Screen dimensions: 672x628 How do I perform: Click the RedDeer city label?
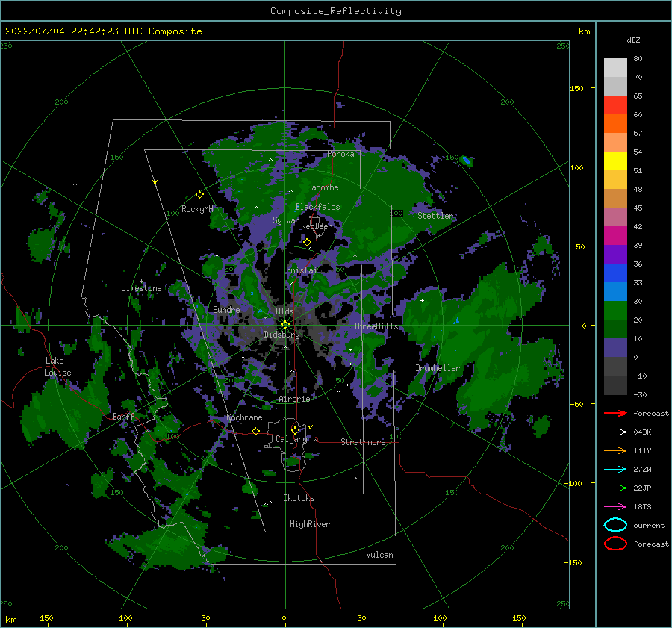(x=317, y=226)
